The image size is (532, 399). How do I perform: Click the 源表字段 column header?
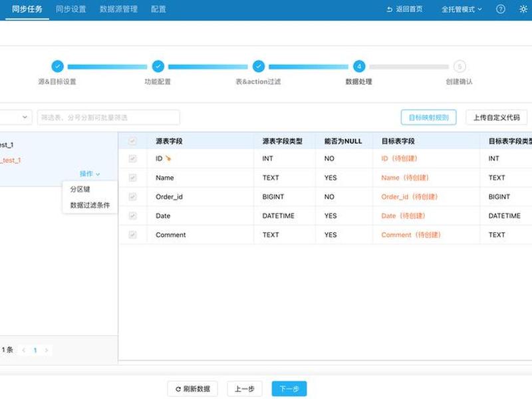tap(169, 141)
